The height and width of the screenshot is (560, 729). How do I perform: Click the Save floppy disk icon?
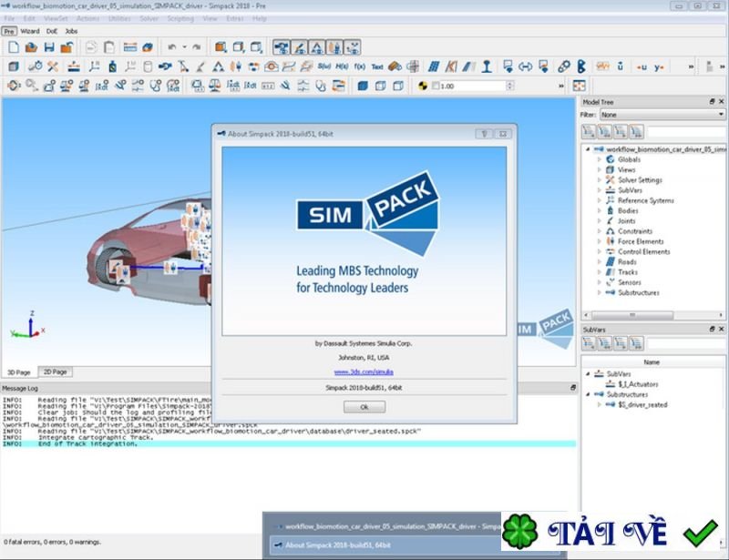[x=49, y=47]
